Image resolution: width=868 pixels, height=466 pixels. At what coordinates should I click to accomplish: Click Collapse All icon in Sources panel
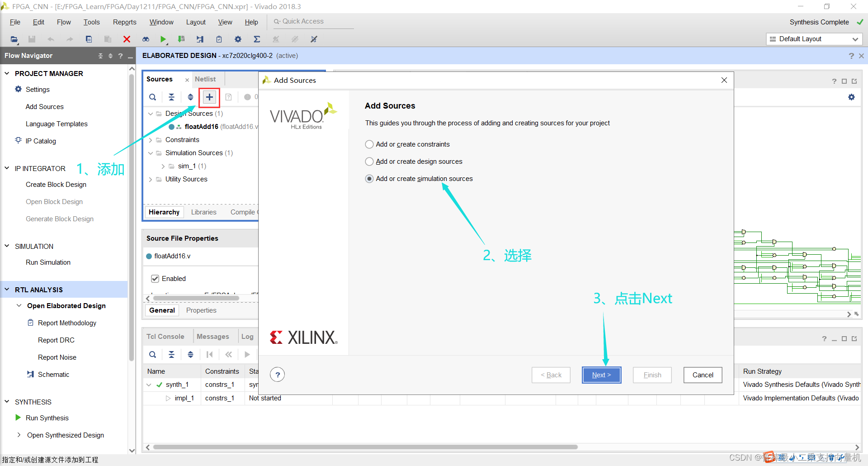pyautogui.click(x=171, y=97)
